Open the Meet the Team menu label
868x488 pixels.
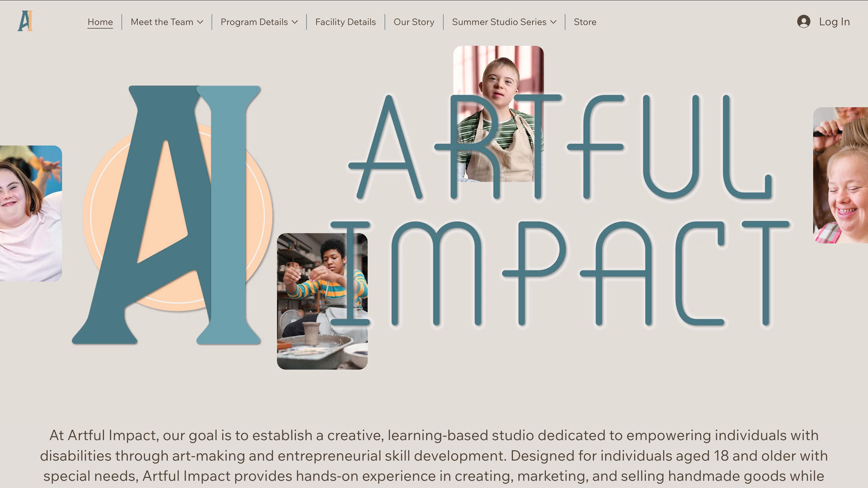(162, 22)
